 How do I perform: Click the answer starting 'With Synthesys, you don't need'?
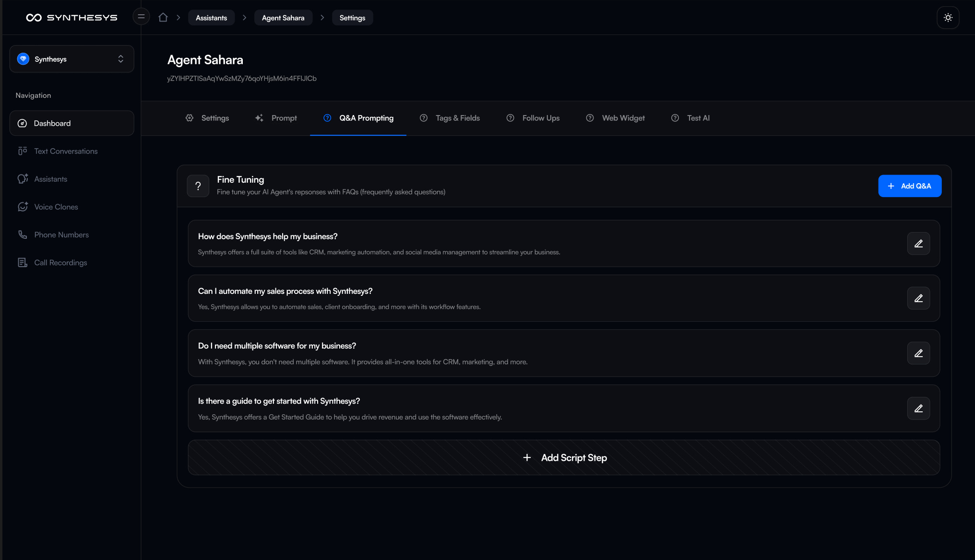[x=363, y=362]
